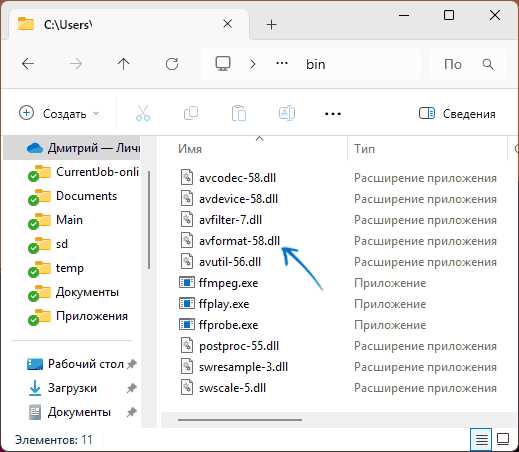This screenshot has height=452, width=519.
Task: Sort by the Тип column header
Action: (364, 149)
